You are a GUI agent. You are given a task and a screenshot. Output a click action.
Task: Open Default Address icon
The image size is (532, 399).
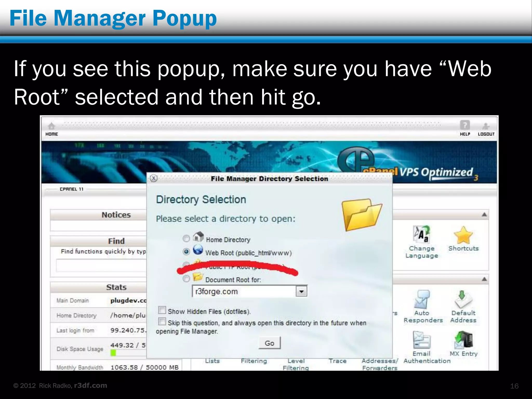[x=463, y=299]
